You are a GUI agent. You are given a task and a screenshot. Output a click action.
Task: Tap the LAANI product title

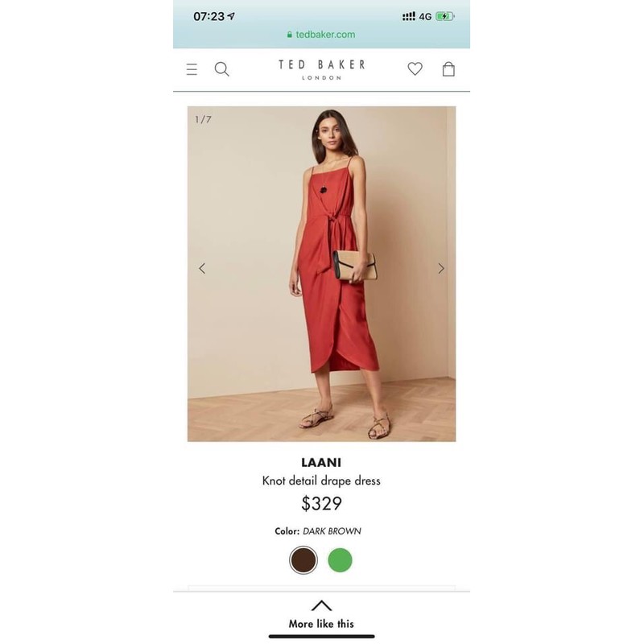(321, 462)
